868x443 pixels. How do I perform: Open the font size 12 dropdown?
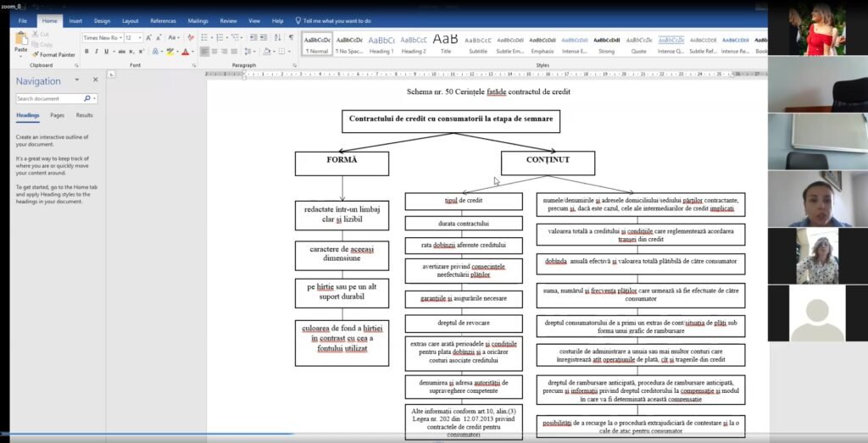coord(133,37)
